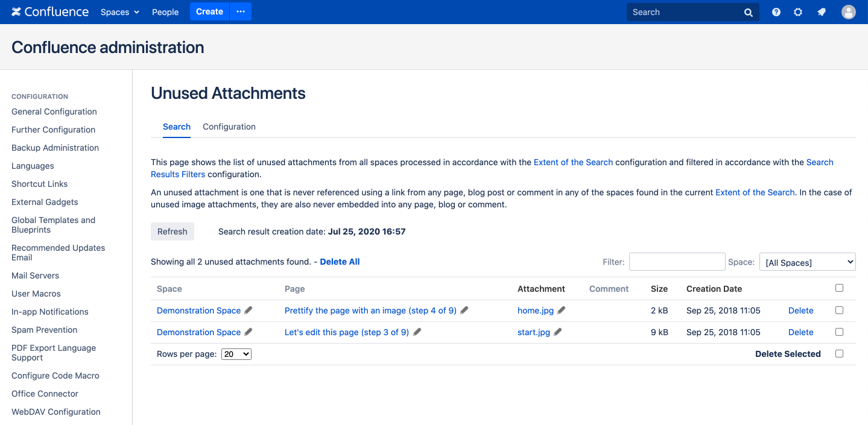Open Let's edit this page link
The image size is (868, 425).
coord(347,332)
